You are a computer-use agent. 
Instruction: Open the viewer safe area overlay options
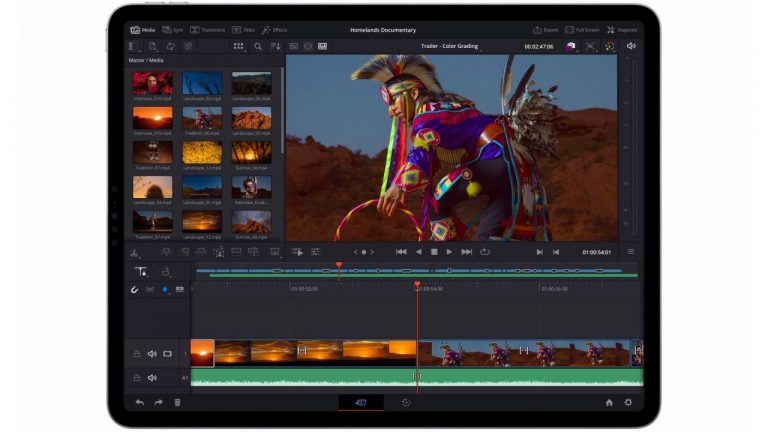point(590,46)
